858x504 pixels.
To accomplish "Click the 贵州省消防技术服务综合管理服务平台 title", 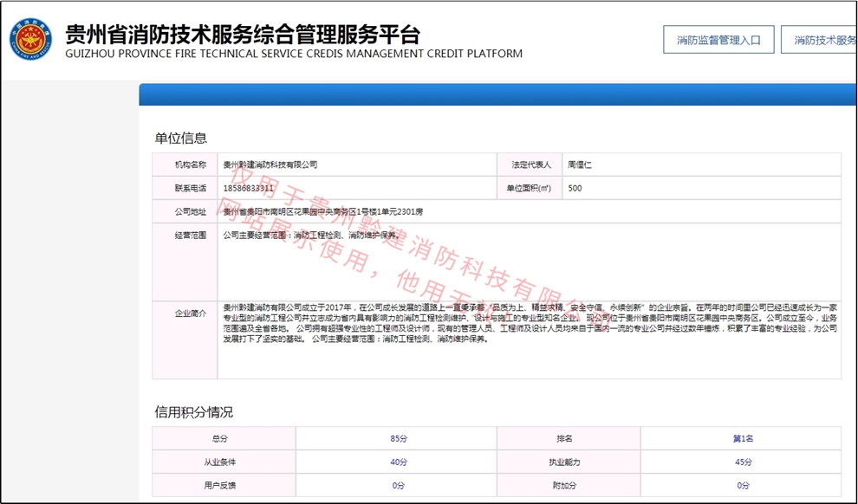I will [243, 34].
